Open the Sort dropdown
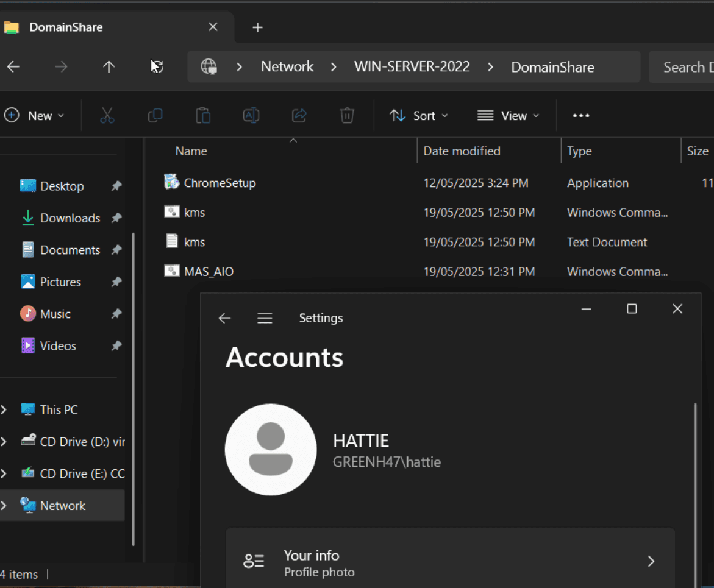Screen dimensions: 714x588 (419, 116)
